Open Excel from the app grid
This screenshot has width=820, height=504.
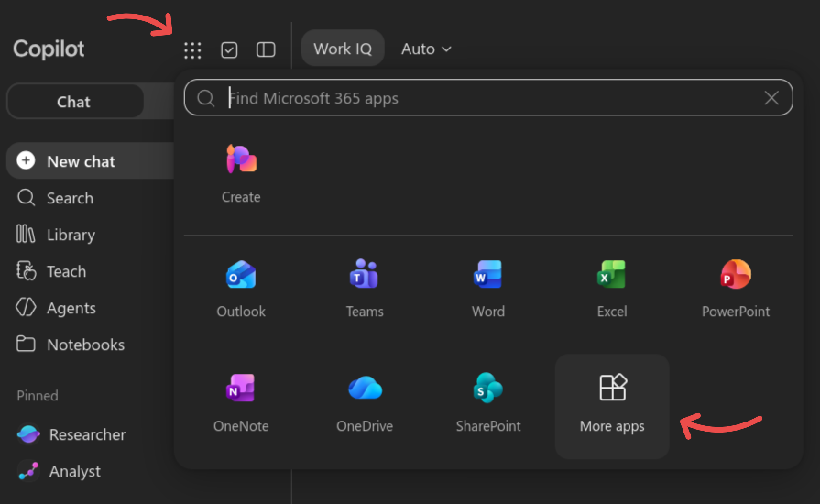(x=612, y=290)
